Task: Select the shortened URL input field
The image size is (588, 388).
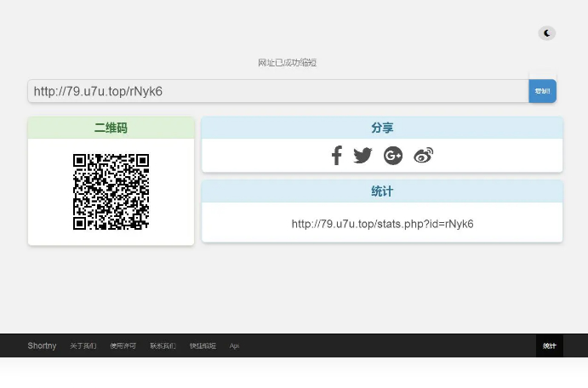Action: click(x=278, y=91)
